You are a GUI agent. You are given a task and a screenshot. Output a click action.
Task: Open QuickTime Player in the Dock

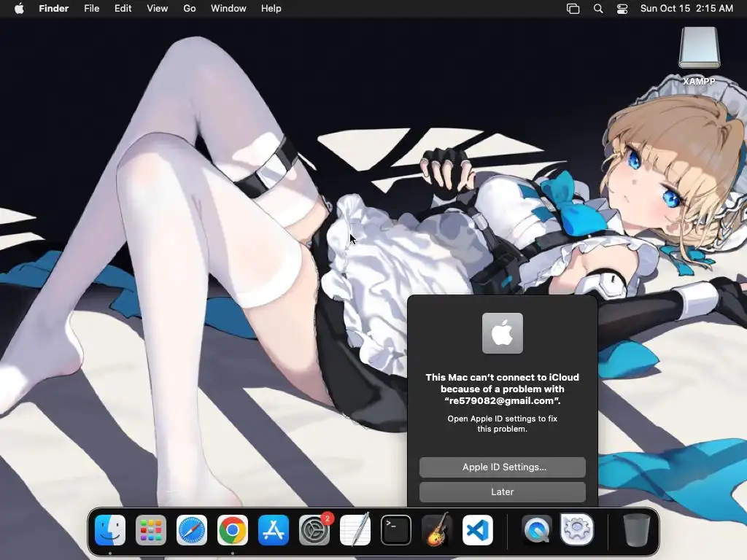[x=536, y=530]
